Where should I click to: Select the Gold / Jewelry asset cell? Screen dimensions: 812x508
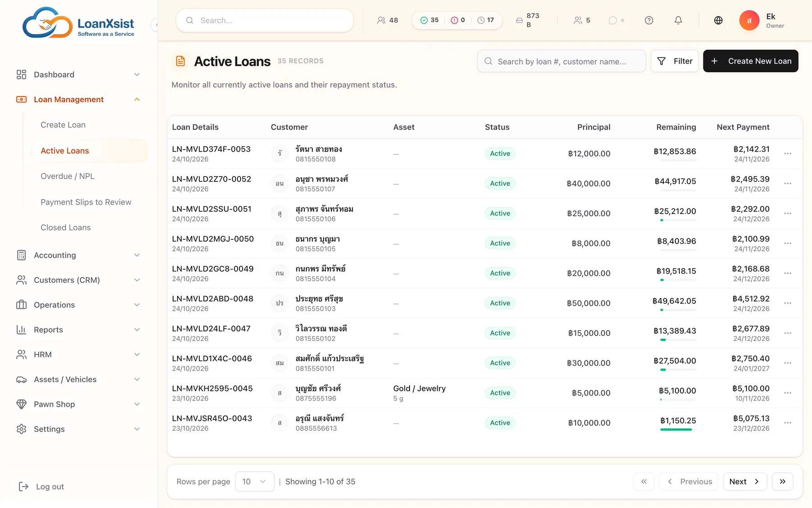click(x=419, y=393)
